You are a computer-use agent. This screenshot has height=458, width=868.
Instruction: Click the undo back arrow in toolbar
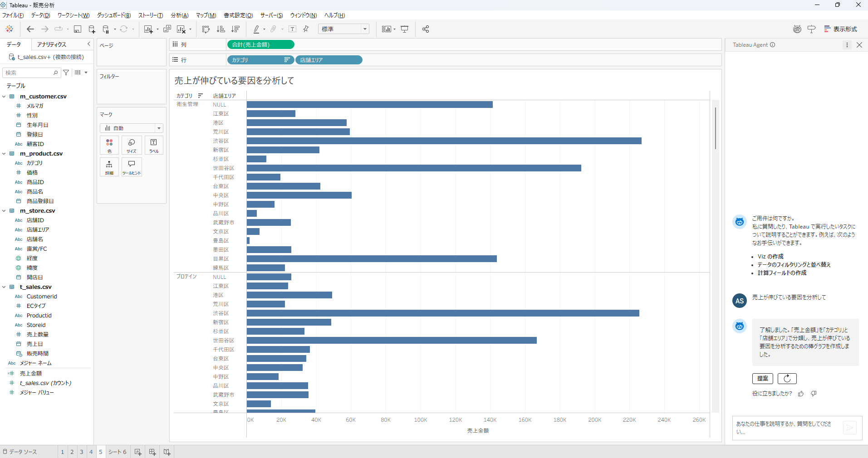(30, 29)
